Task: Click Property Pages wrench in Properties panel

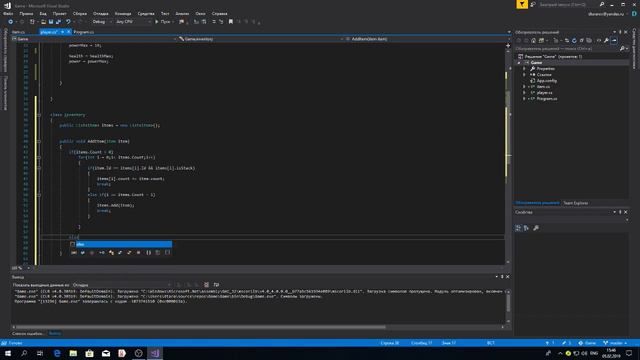Action: pos(536,228)
